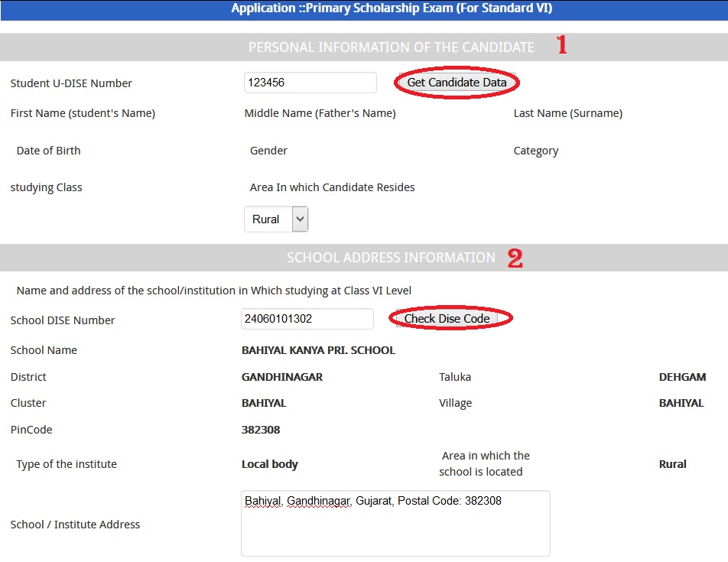Click the Gender label
728x562 pixels.
coord(268,151)
